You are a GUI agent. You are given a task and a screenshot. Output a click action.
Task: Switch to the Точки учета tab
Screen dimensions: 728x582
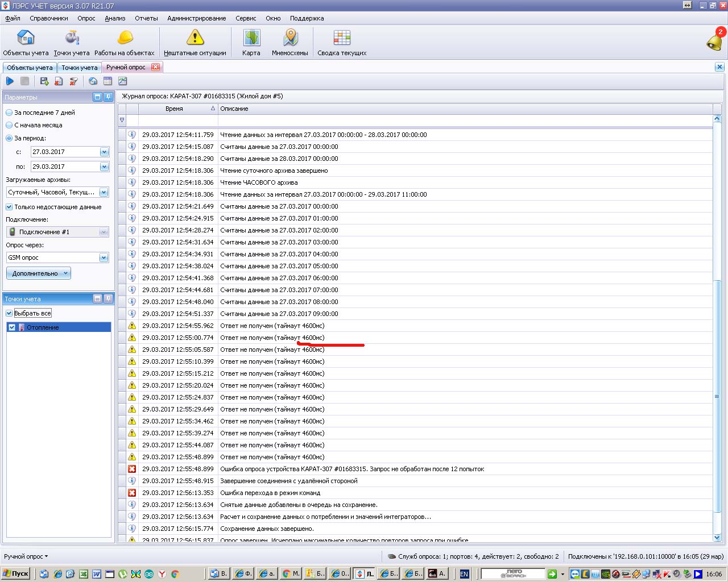click(79, 68)
